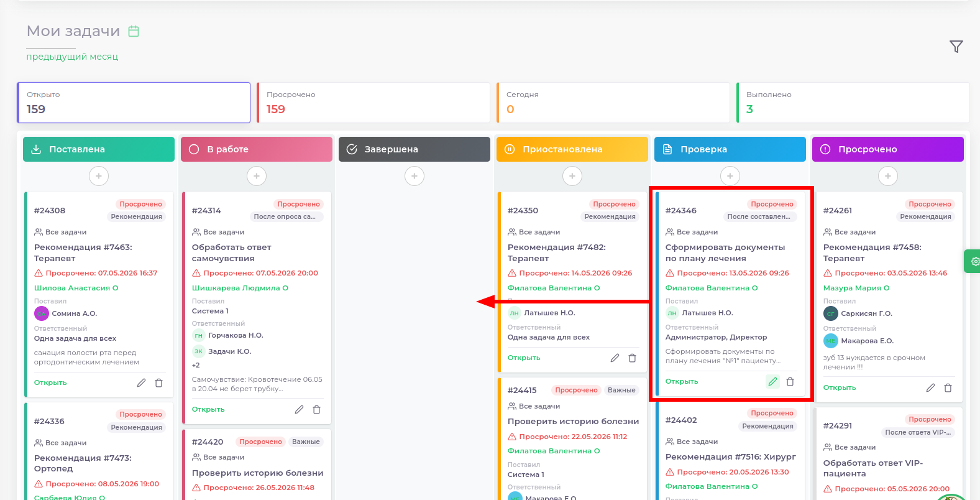Edit task #24346 with the pencil icon
980x500 pixels.
coord(772,382)
